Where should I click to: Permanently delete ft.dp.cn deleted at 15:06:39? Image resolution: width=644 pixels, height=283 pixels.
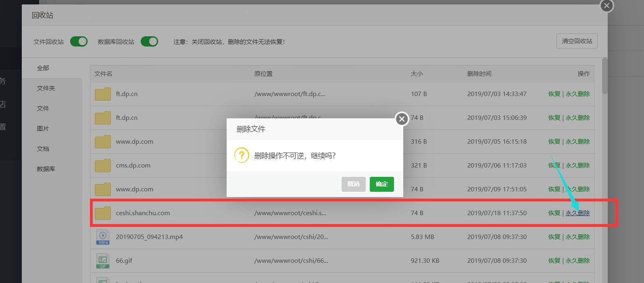577,117
